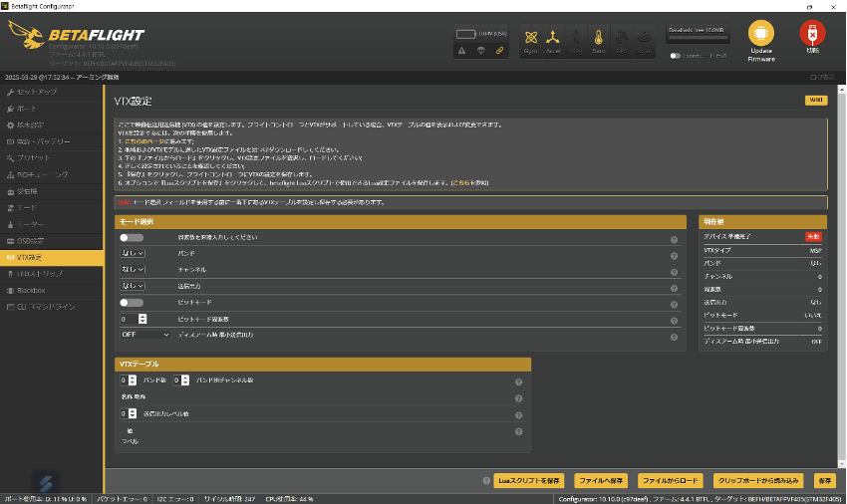
Task: Open help for pit mode frequency row
Action: coord(675,321)
